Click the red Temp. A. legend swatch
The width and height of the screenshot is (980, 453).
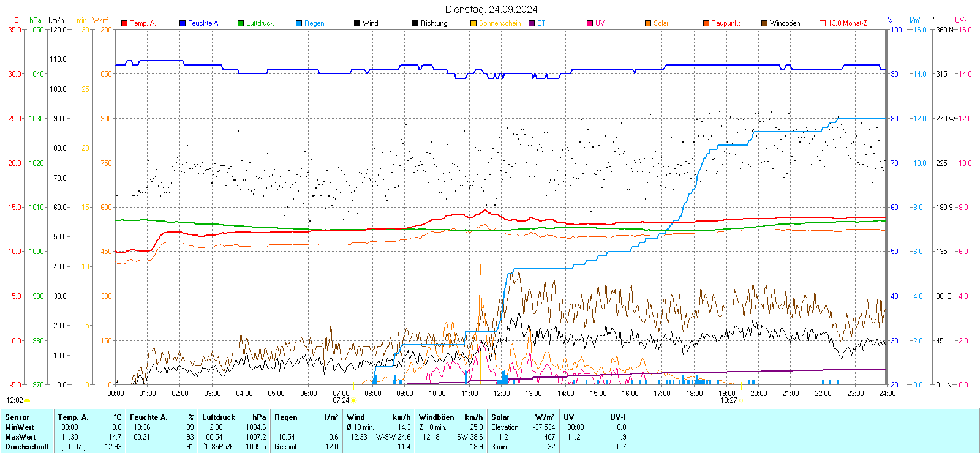(x=124, y=23)
